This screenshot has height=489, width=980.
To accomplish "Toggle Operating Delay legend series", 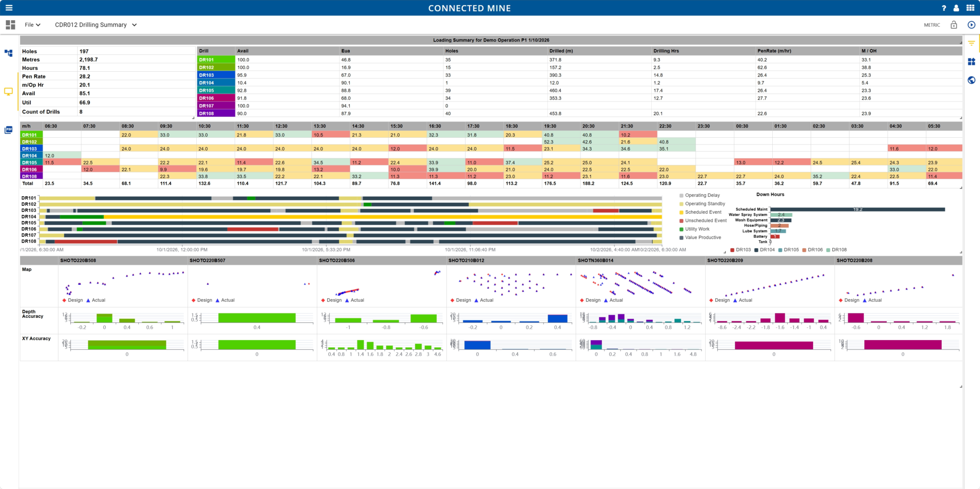I will point(699,195).
